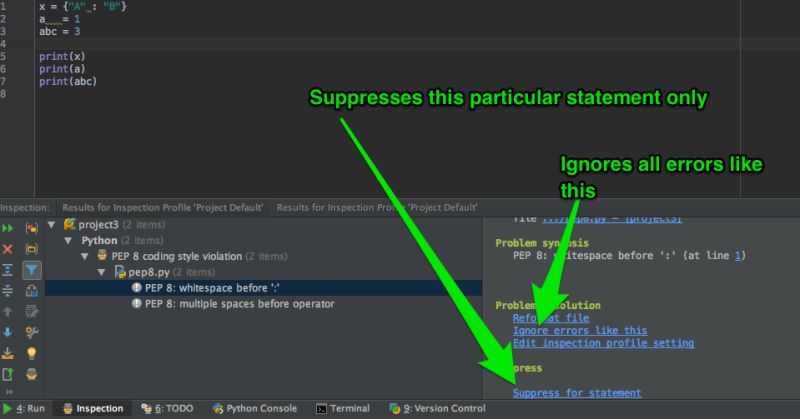The image size is (800, 419).
Task: Click warning icon beside whitespace before ':' row
Action: (x=136, y=288)
